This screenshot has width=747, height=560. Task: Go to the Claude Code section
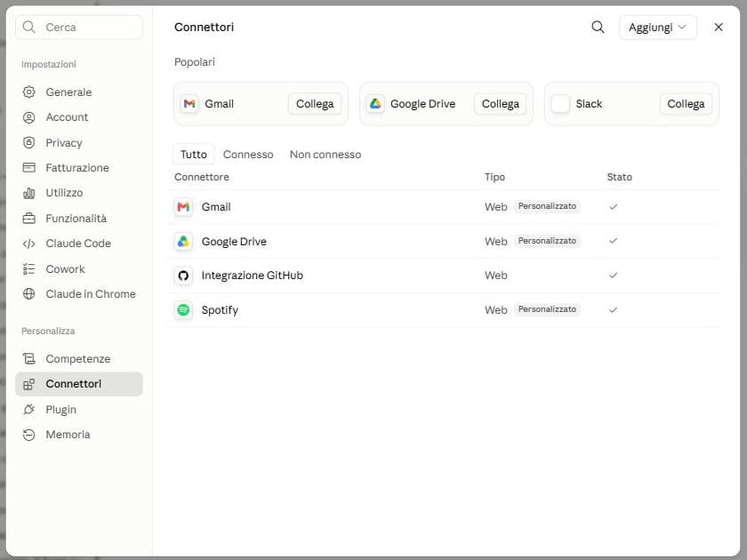79,244
